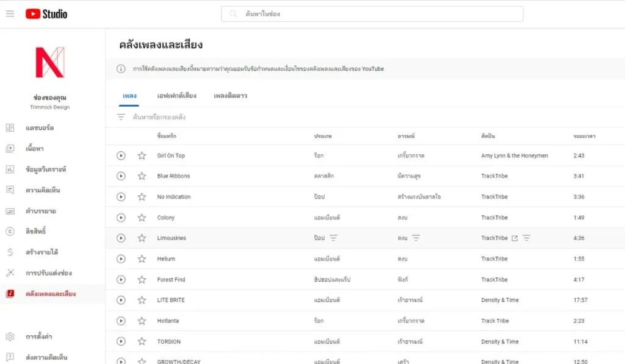Click the Dashboard icon in the sidebar
Screen dimensions: 625x364
[x=10, y=128]
